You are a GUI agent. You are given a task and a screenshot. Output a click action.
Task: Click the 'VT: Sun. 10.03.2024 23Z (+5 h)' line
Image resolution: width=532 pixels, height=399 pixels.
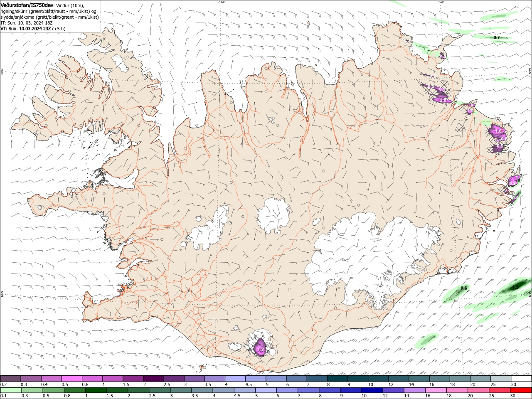pyautogui.click(x=33, y=29)
